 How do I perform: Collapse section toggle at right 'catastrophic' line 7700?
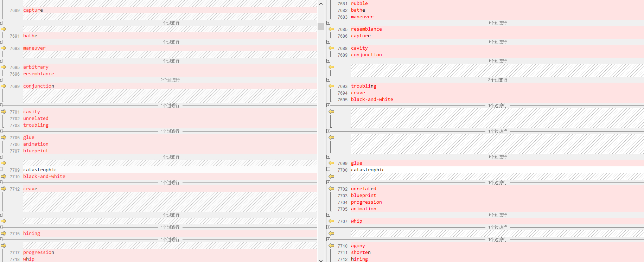tap(328, 169)
